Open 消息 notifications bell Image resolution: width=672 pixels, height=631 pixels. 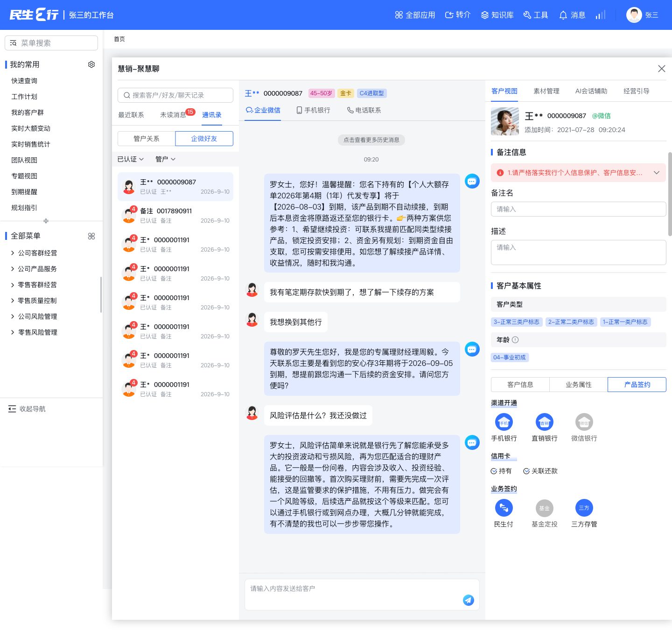tap(563, 15)
